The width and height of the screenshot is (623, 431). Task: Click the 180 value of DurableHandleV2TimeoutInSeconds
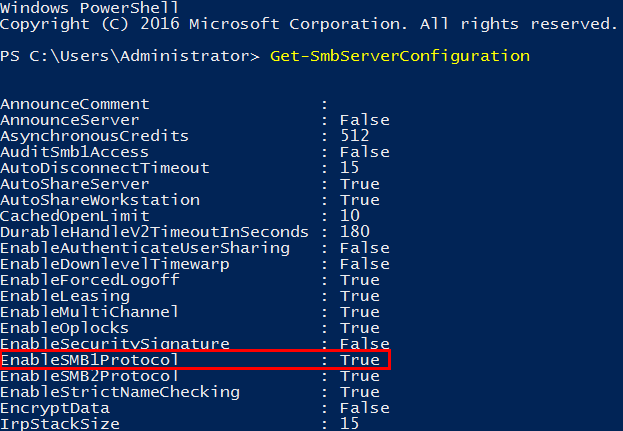pyautogui.click(x=355, y=232)
